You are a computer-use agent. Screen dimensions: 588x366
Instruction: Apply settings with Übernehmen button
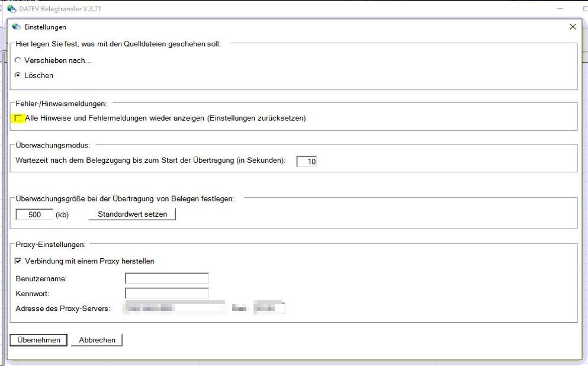click(x=38, y=340)
